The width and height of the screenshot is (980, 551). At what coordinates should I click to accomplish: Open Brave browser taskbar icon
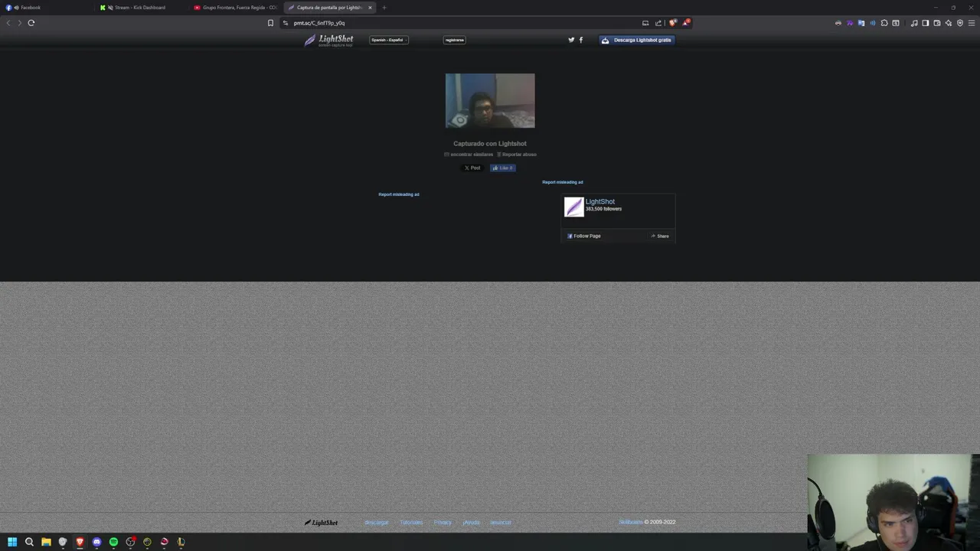coord(80,542)
